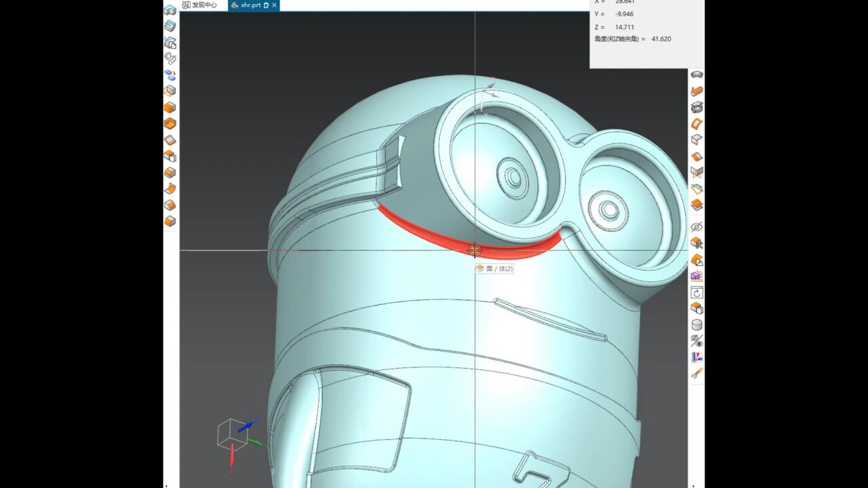Open the wrench tool icon

point(696,373)
